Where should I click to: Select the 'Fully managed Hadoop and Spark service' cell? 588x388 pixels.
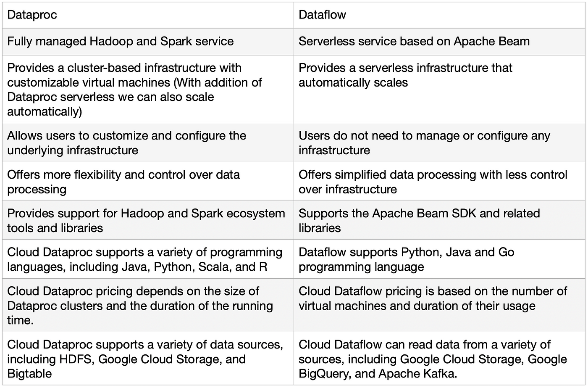pos(148,42)
